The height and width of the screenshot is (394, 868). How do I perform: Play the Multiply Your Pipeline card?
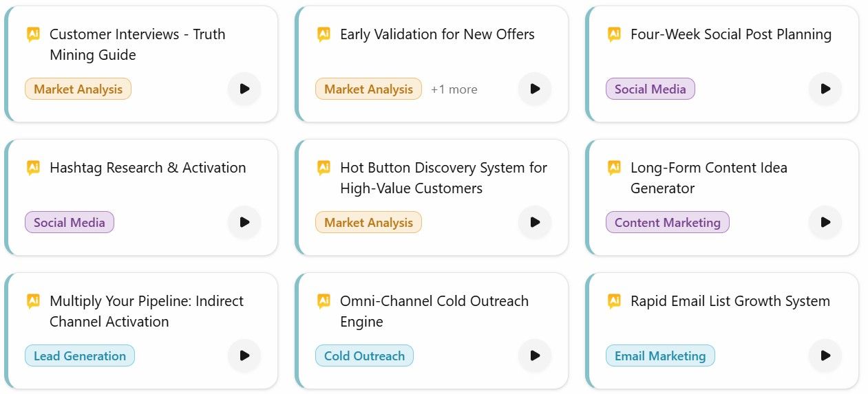(244, 355)
